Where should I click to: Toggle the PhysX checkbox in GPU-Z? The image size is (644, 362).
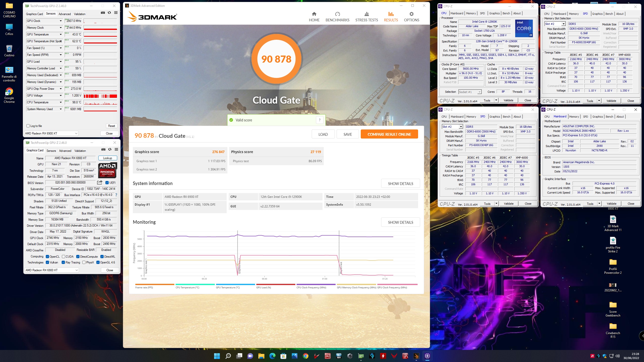click(84, 262)
